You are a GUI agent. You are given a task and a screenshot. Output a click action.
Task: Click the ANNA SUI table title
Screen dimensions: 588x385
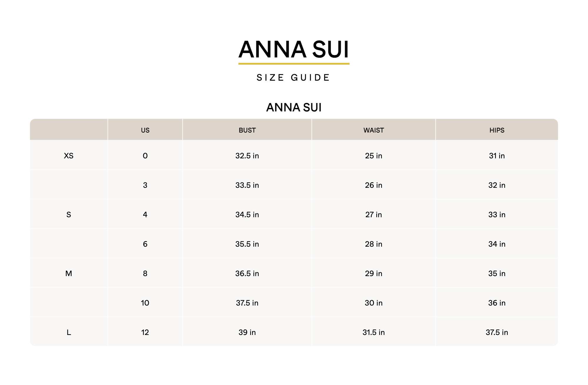coord(294,107)
